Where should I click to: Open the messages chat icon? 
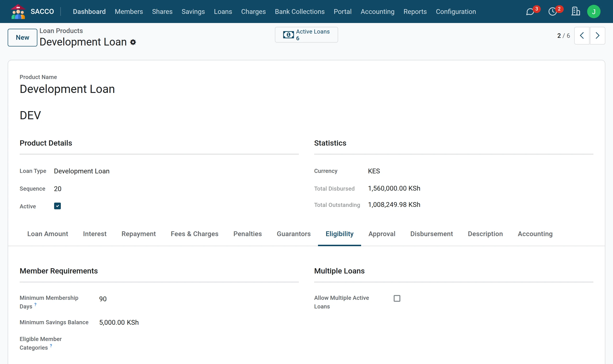[530, 11]
